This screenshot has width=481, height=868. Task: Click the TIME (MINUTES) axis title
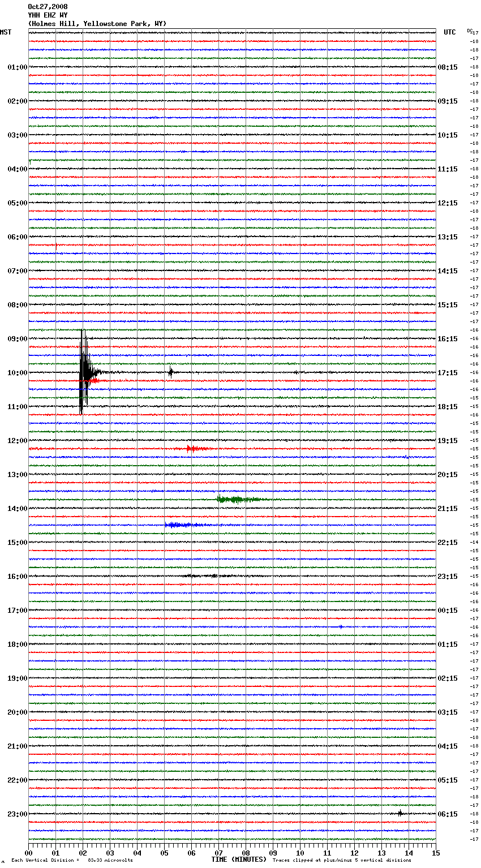tap(239, 860)
